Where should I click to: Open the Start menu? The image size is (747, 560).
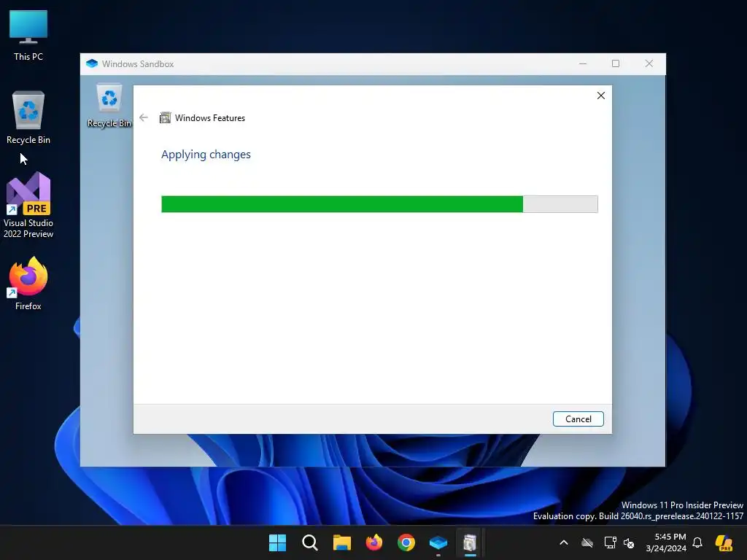(x=277, y=542)
